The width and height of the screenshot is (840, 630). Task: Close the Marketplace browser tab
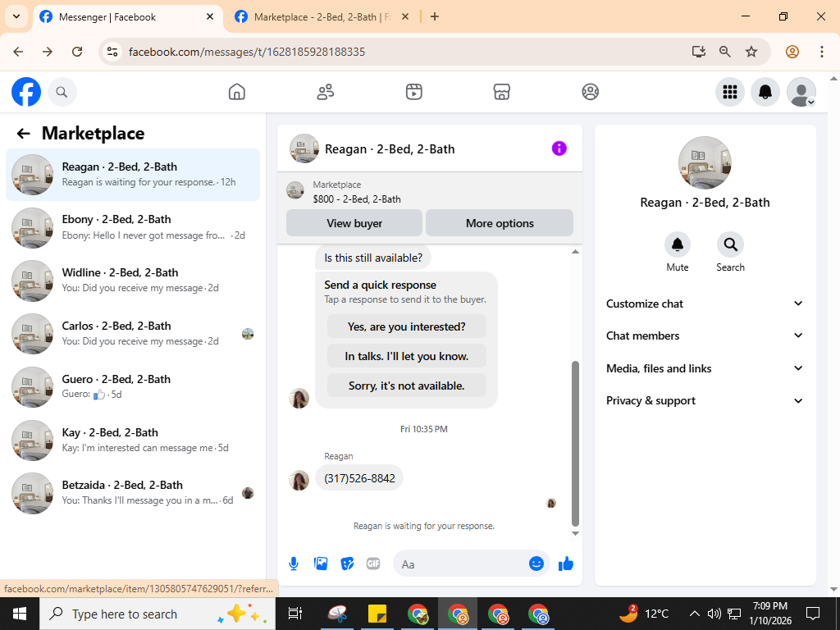[405, 17]
